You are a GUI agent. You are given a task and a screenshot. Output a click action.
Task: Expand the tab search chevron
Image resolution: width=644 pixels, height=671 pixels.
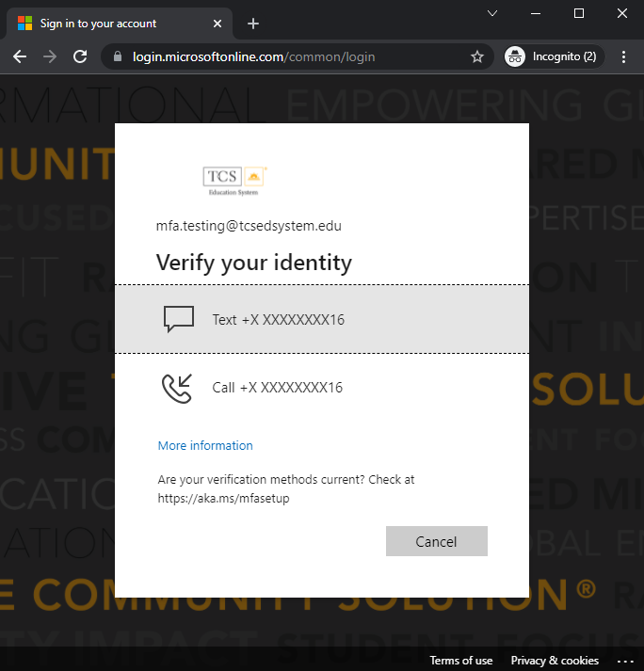point(491,13)
